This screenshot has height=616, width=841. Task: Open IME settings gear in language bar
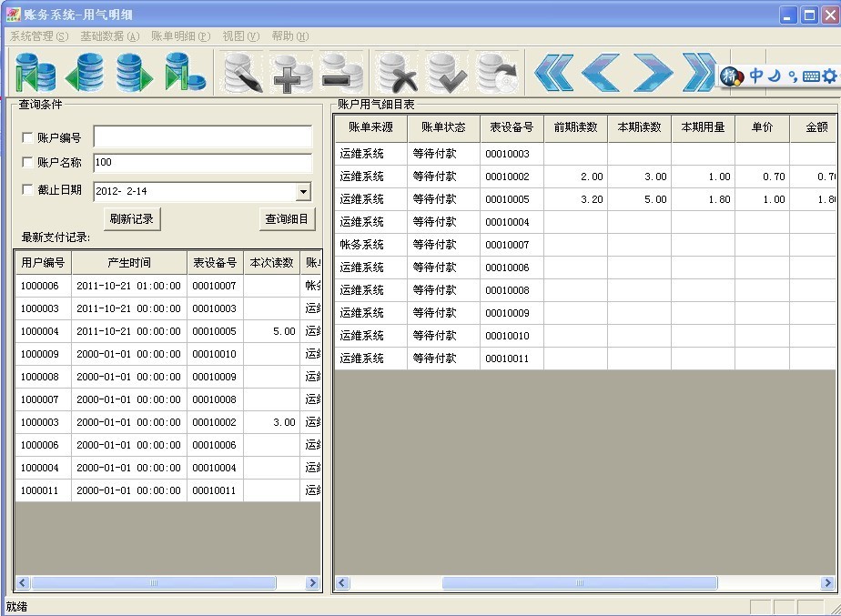(x=828, y=76)
